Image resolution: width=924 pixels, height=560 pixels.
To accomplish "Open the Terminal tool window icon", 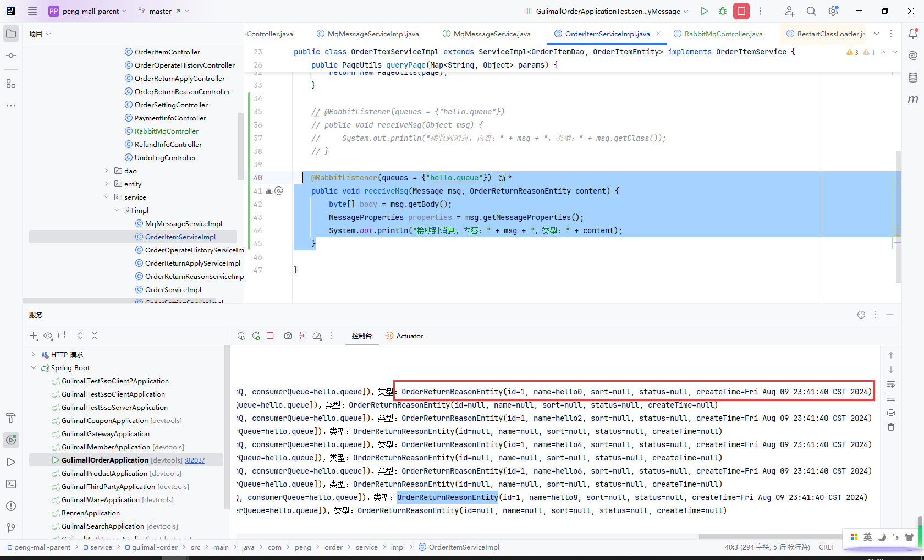I will point(11,484).
